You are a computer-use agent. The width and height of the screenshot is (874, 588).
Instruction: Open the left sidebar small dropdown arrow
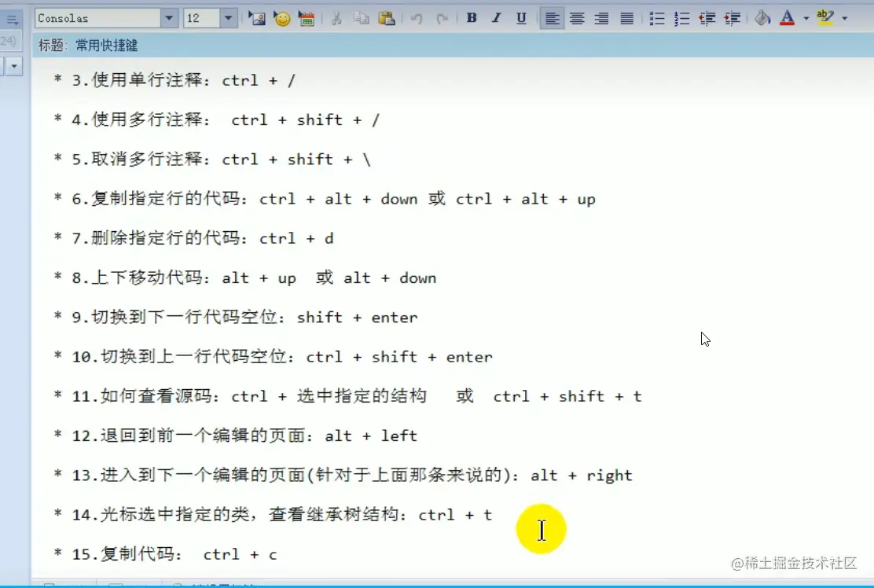click(x=14, y=66)
